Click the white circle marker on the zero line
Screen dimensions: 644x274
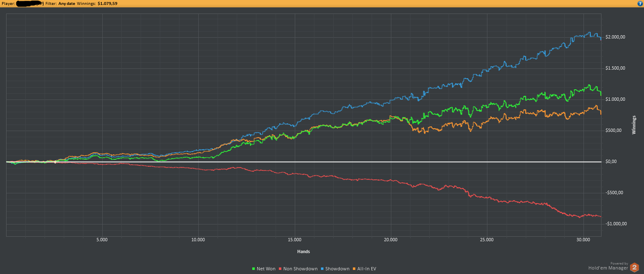[x=55, y=162]
